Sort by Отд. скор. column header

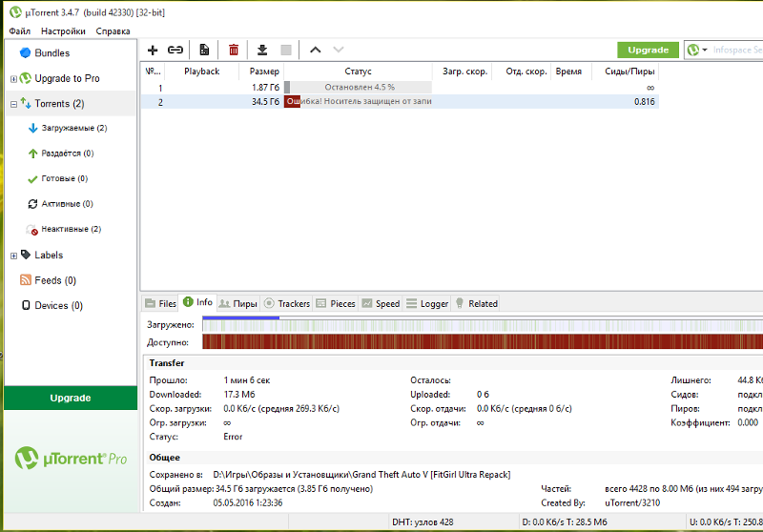click(x=522, y=72)
